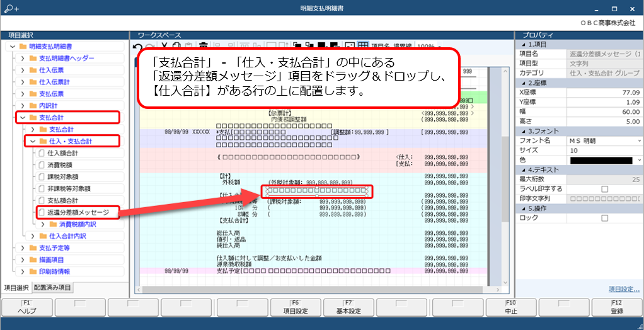Click the 非課税等対象額 document icon

pyautogui.click(x=41, y=189)
